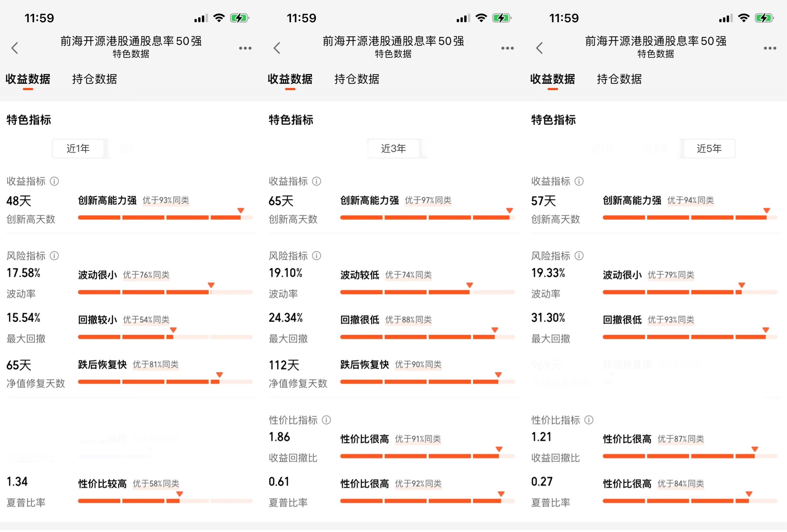This screenshot has width=787, height=532.
Task: Tap the 性价比较高 rating label
Action: pos(102,484)
